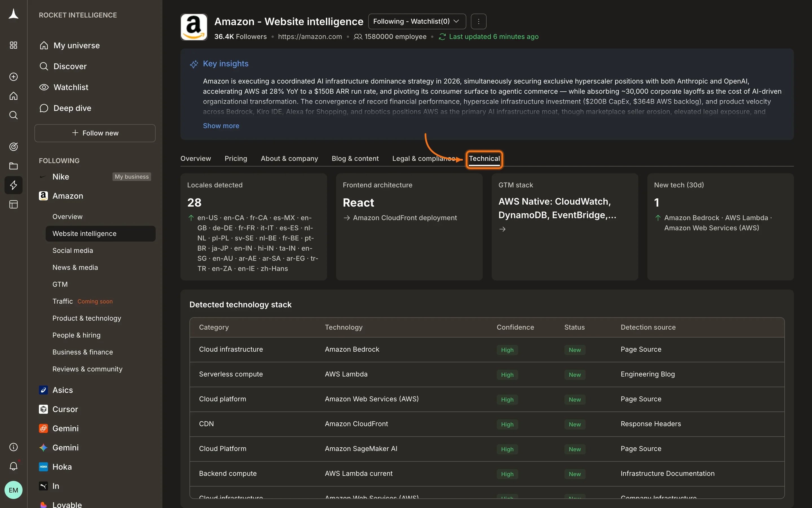The width and height of the screenshot is (812, 508).
Task: Click the Amazon Bedrock table cell
Action: pos(352,349)
